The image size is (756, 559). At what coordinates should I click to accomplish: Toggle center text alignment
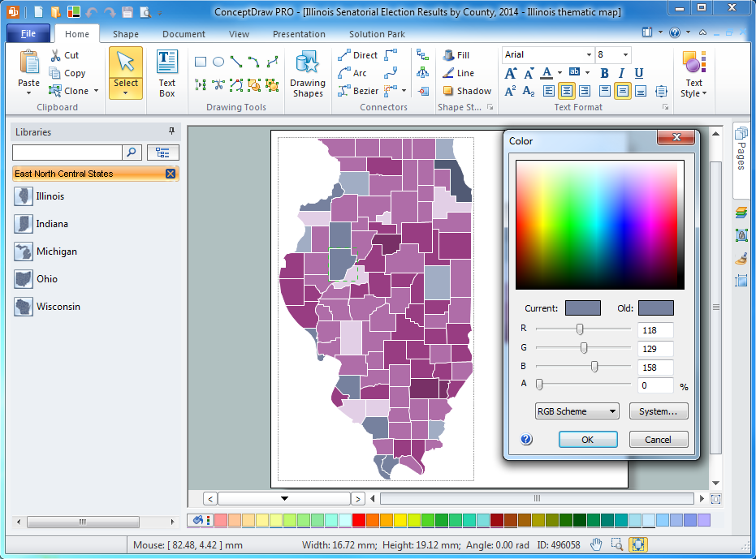point(568,91)
